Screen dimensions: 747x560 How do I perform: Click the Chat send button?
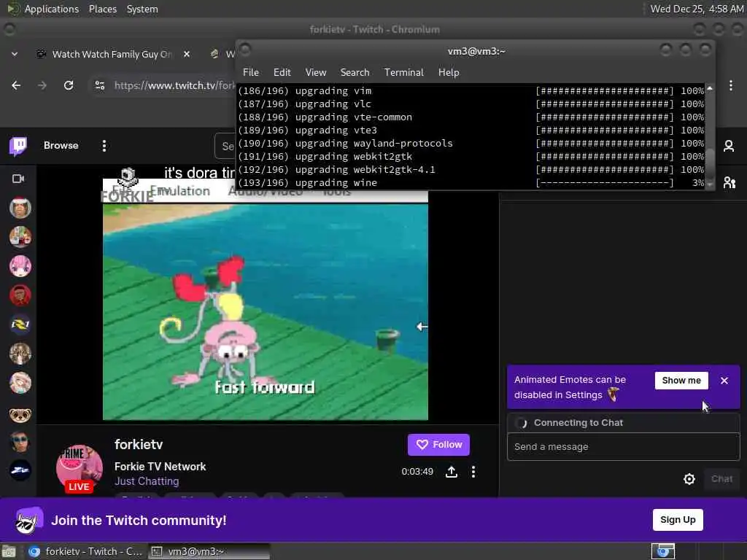pos(721,479)
